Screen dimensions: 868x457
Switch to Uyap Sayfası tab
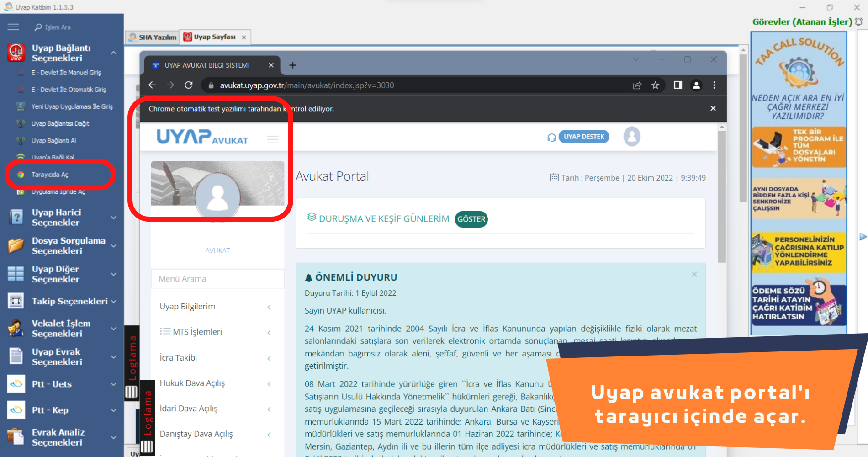pyautogui.click(x=210, y=37)
